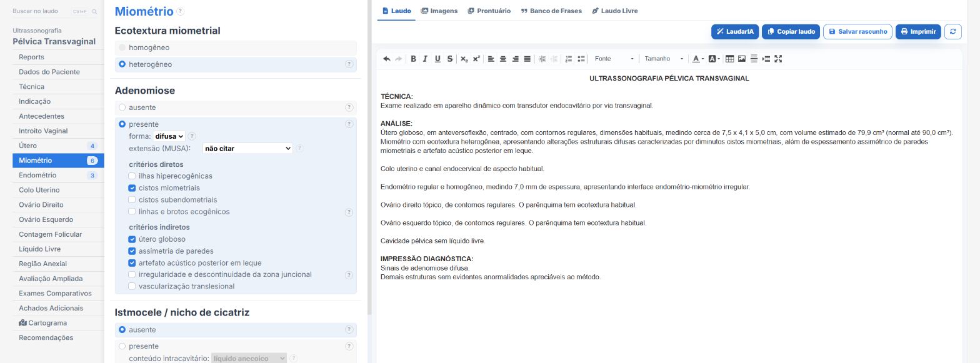Viewport: 980px width, 363px height.
Task: Open the background highlight color dropdown
Action: pyautogui.click(x=714, y=59)
